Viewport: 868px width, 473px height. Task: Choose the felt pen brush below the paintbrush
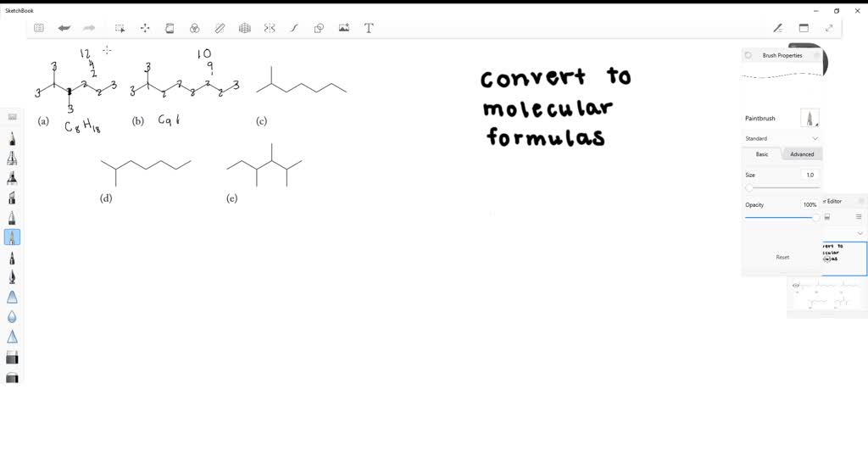(x=12, y=258)
